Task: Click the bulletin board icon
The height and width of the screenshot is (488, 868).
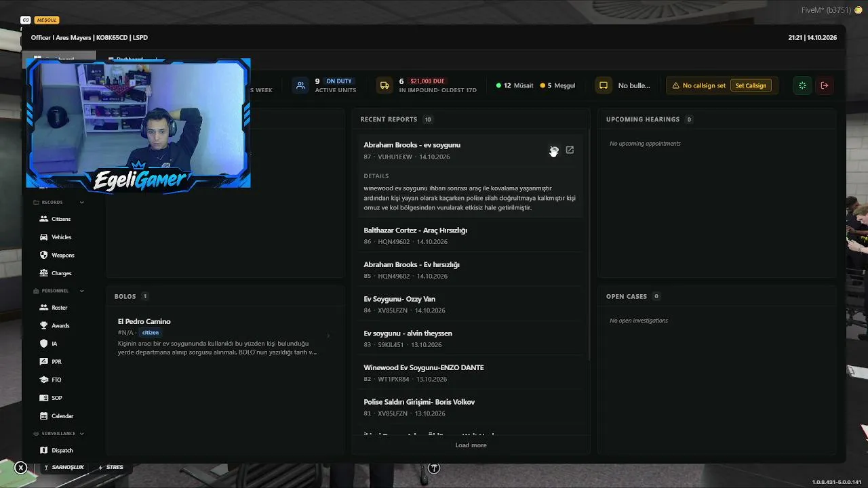Action: pyautogui.click(x=603, y=85)
